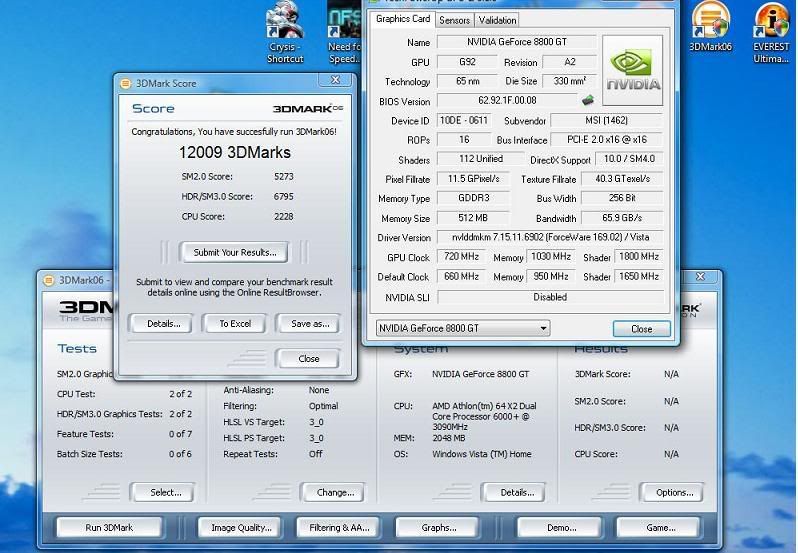Open the GPU selection dropdown in GPU-Z
The image size is (798, 553).
pos(463,329)
